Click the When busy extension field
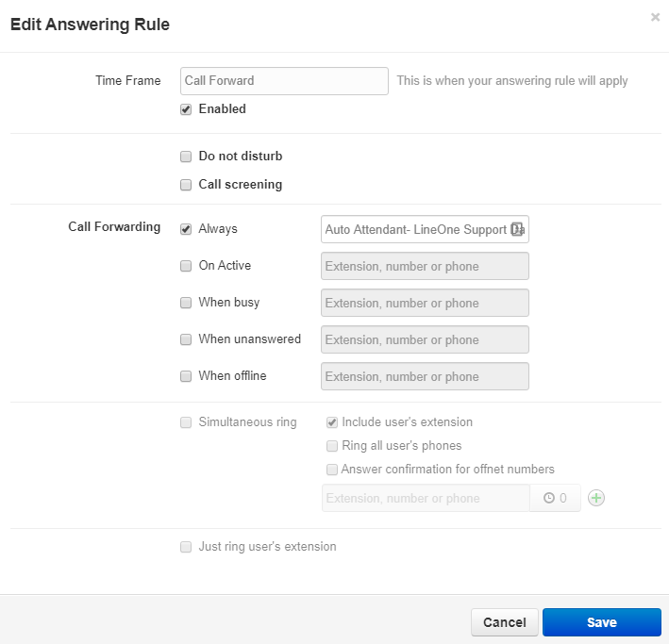Image resolution: width=669 pixels, height=644 pixels. pos(425,303)
